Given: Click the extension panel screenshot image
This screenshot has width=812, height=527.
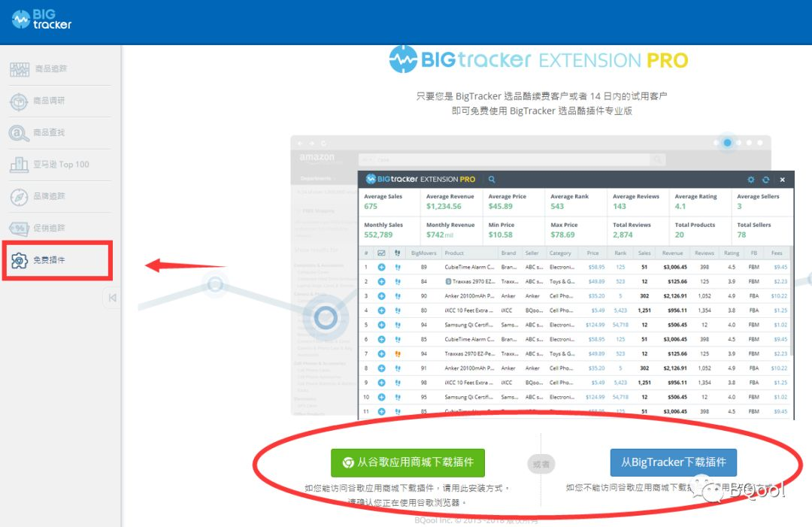Looking at the screenshot, I should [x=576, y=295].
